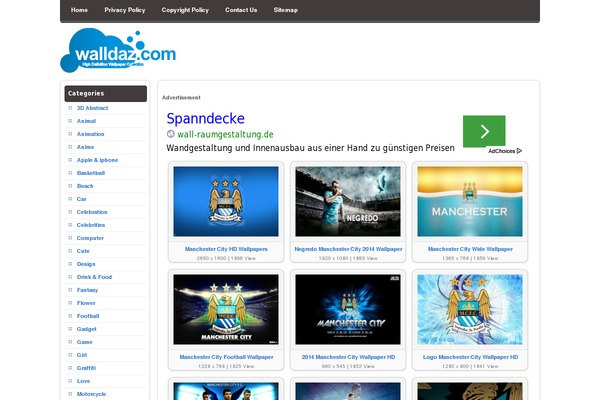Open 2014 Manchester City Wallpaper HD thumbnail
This screenshot has height=400, width=600.
coord(348,309)
